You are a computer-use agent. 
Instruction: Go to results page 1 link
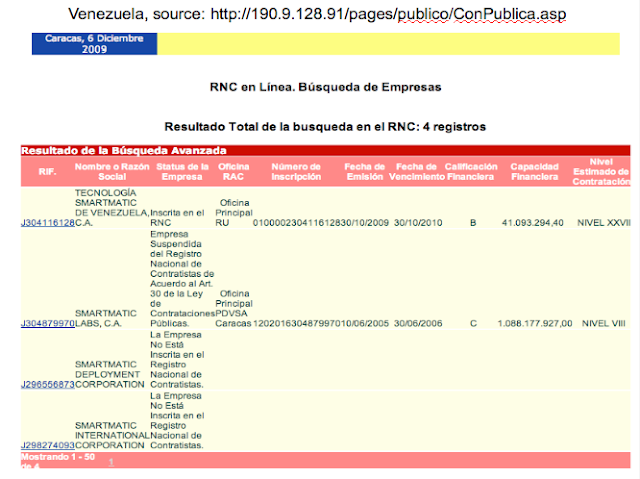[111, 462]
